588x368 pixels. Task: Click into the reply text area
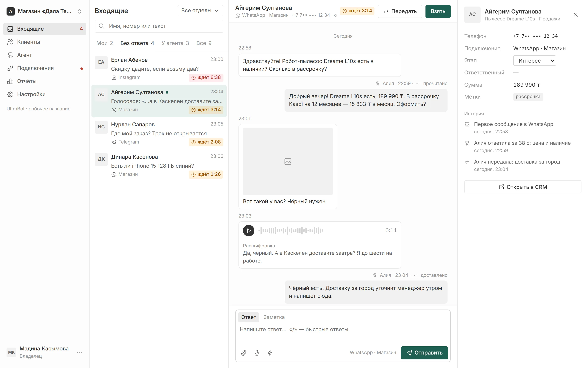click(x=343, y=333)
